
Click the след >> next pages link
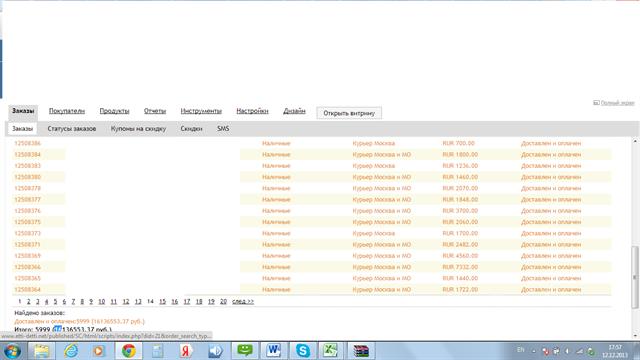coord(243,302)
